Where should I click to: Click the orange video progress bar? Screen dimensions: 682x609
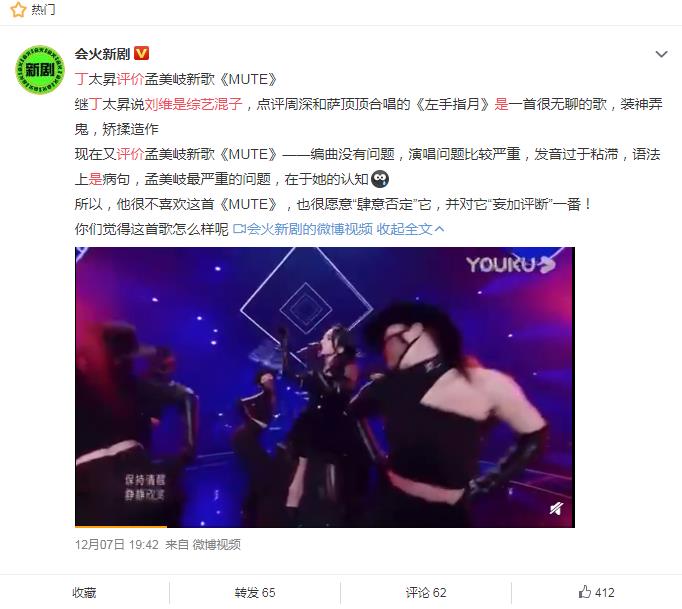[x=121, y=526]
